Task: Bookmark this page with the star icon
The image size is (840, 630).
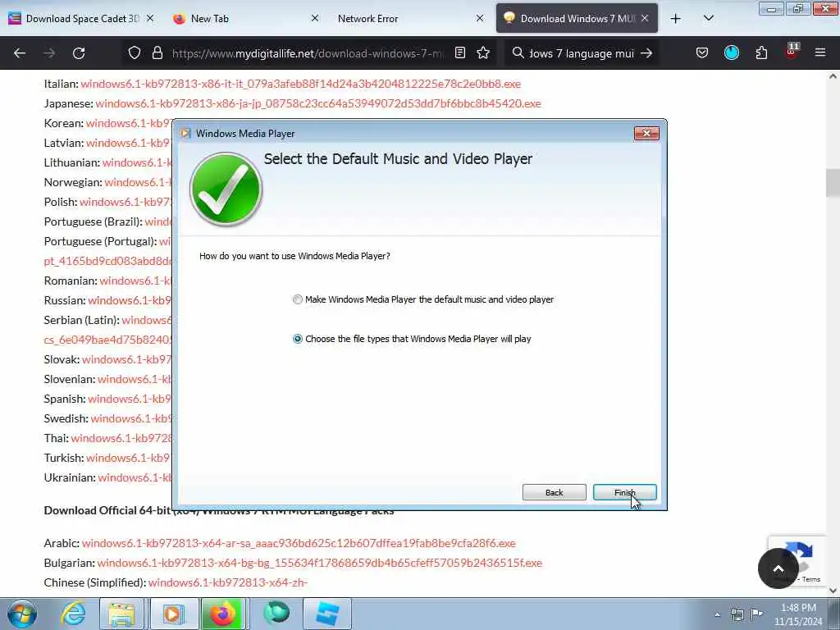Action: point(483,53)
